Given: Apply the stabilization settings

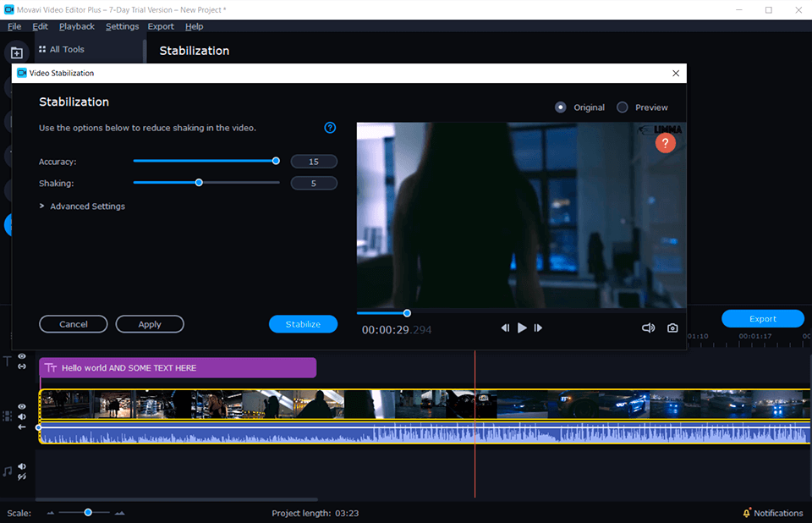Looking at the screenshot, I should pos(150,324).
